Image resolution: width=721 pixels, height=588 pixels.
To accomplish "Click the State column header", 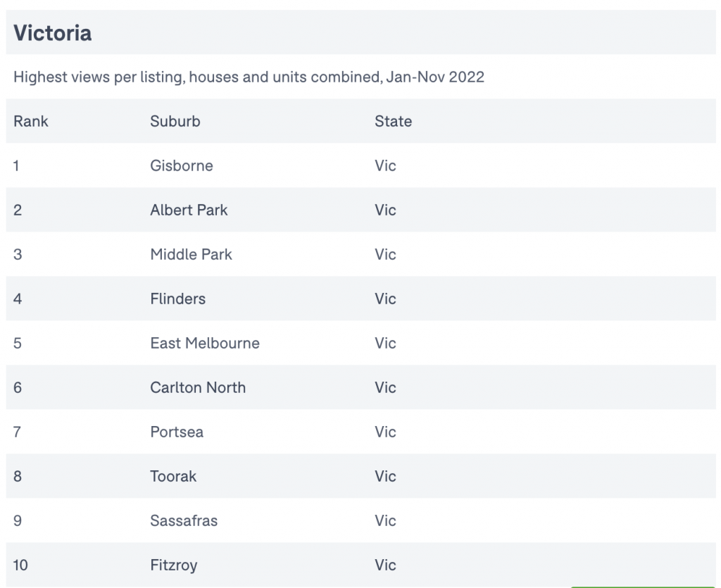I will (393, 121).
